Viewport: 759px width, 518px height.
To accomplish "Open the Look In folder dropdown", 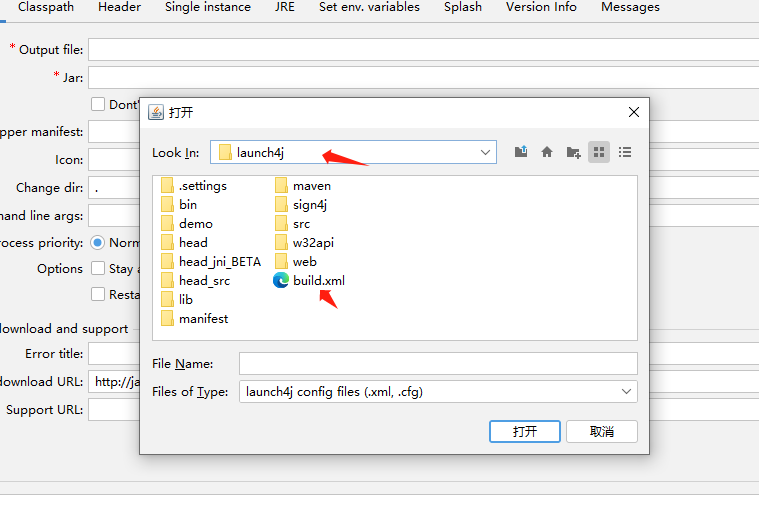I will coord(353,152).
